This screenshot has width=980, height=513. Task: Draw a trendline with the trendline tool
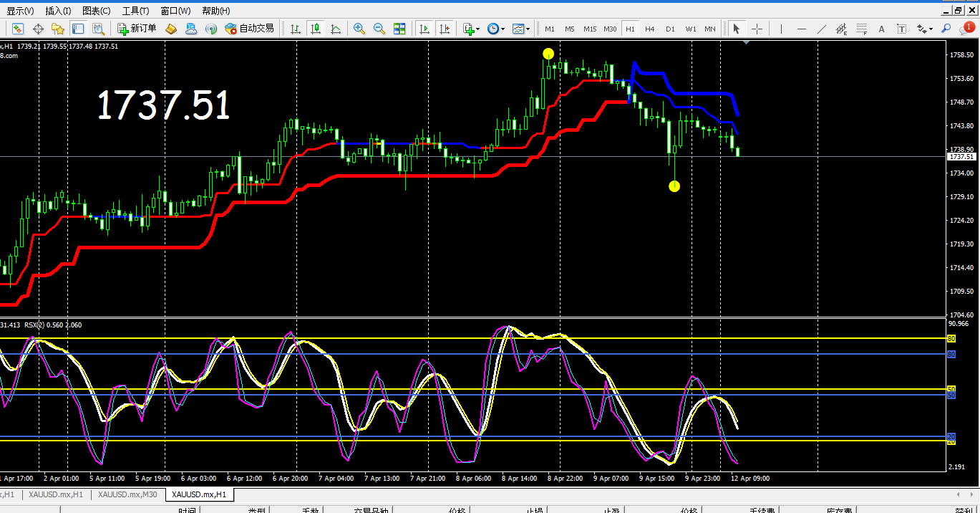[x=822, y=29]
